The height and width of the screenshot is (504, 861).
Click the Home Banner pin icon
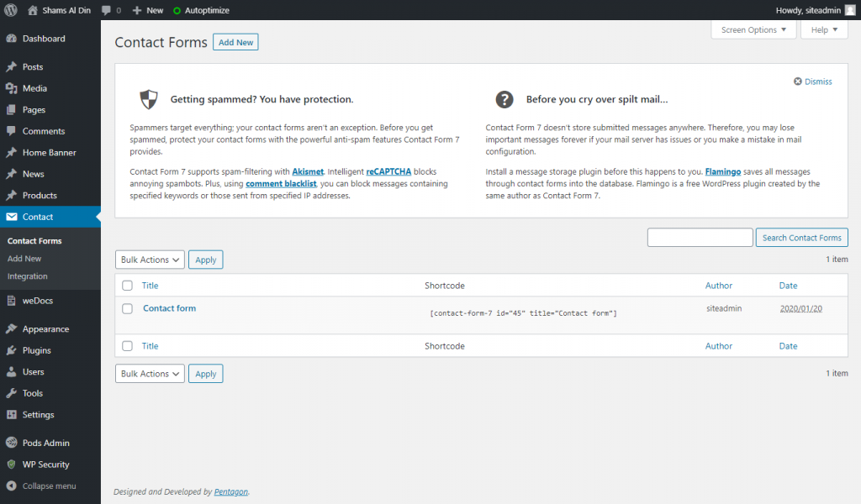tap(11, 153)
